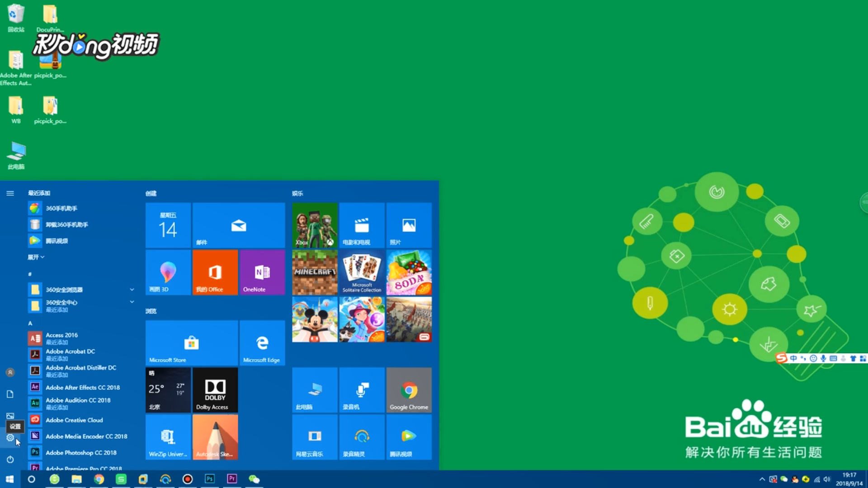Open the Microsoft Store tile

[x=192, y=343]
